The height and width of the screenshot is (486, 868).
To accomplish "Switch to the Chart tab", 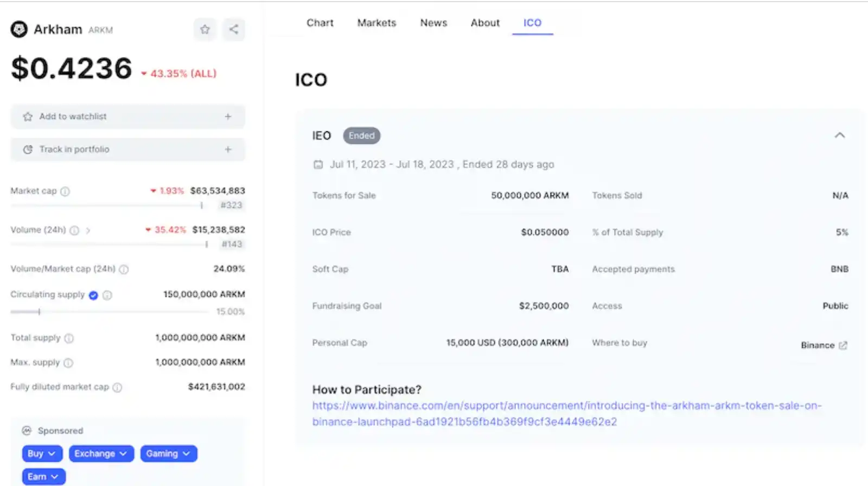I will pos(320,23).
